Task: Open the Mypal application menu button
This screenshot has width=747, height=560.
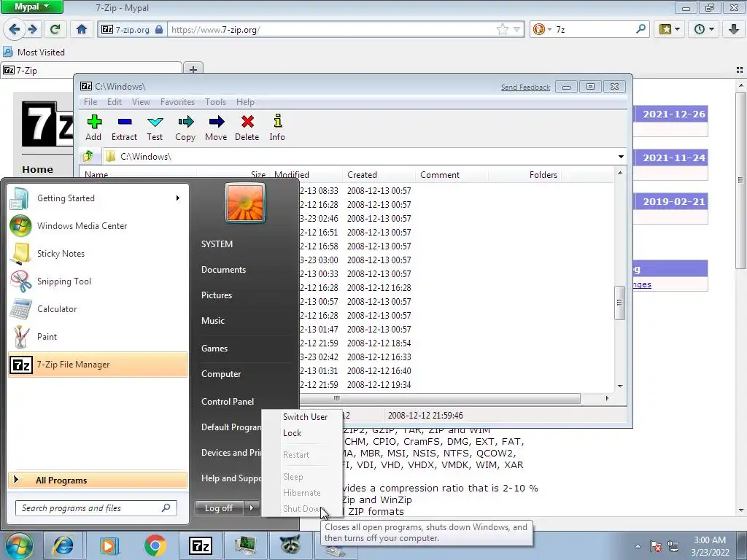Action: click(x=31, y=7)
